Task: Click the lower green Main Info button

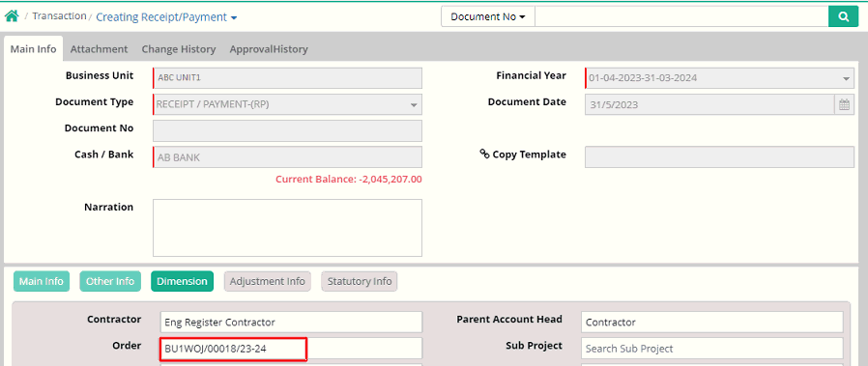Action: pos(42,281)
